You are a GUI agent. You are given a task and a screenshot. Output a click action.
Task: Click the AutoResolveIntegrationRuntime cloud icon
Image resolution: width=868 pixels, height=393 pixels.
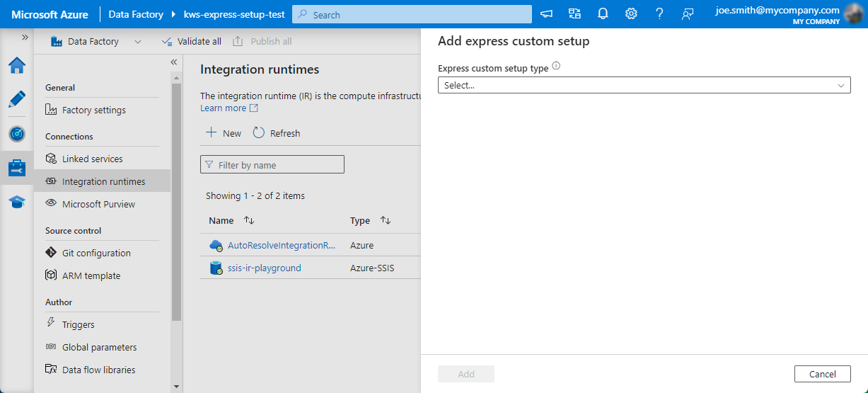tap(216, 246)
